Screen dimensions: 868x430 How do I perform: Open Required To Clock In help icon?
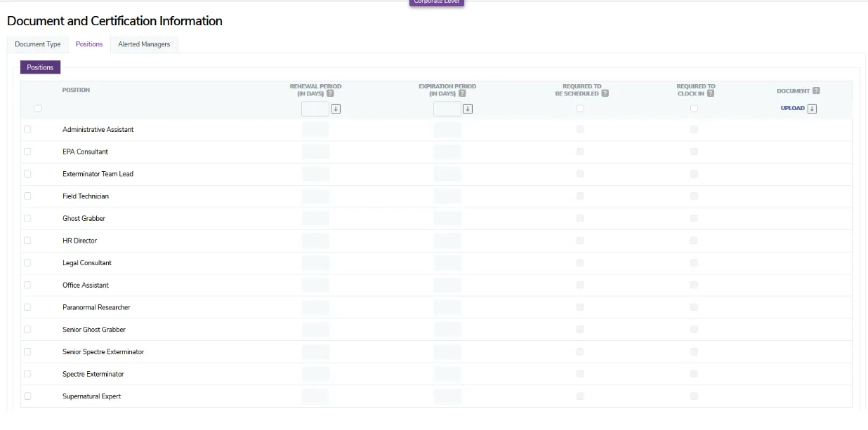click(x=711, y=93)
